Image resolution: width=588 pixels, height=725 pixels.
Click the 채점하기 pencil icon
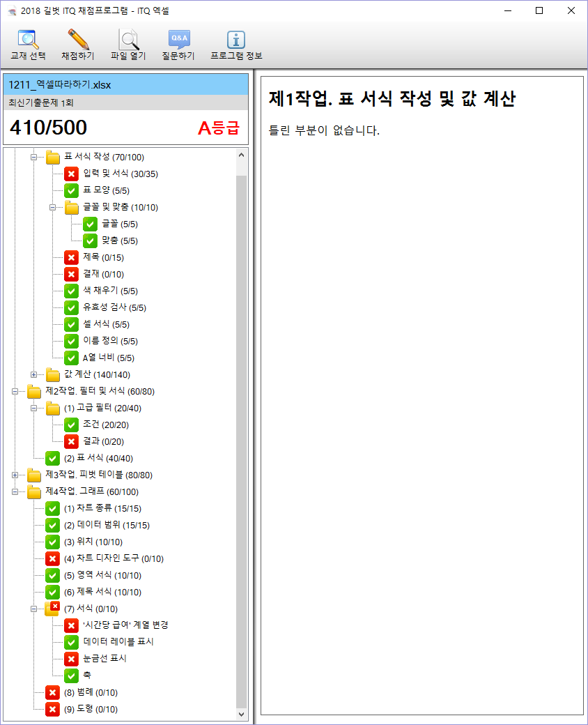click(78, 39)
